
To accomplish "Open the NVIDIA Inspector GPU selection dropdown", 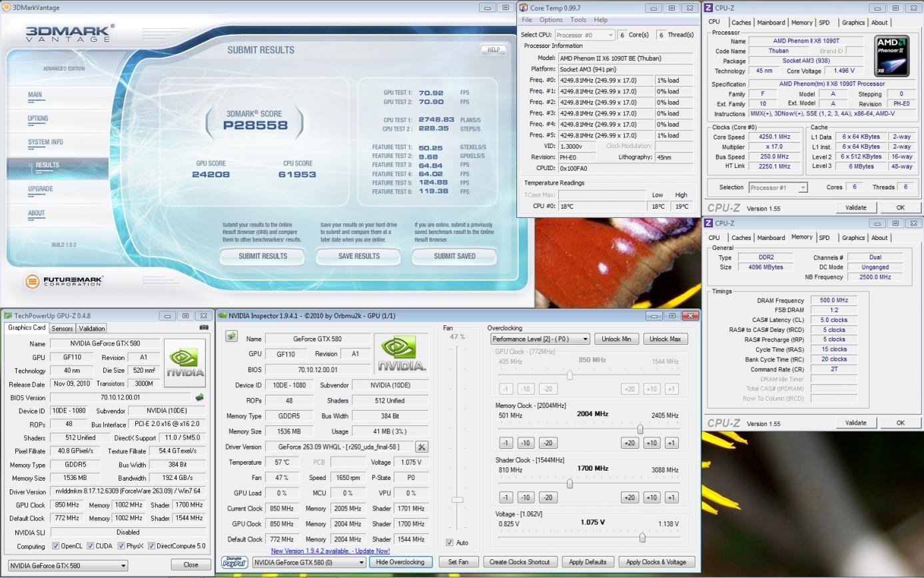I will click(308, 562).
